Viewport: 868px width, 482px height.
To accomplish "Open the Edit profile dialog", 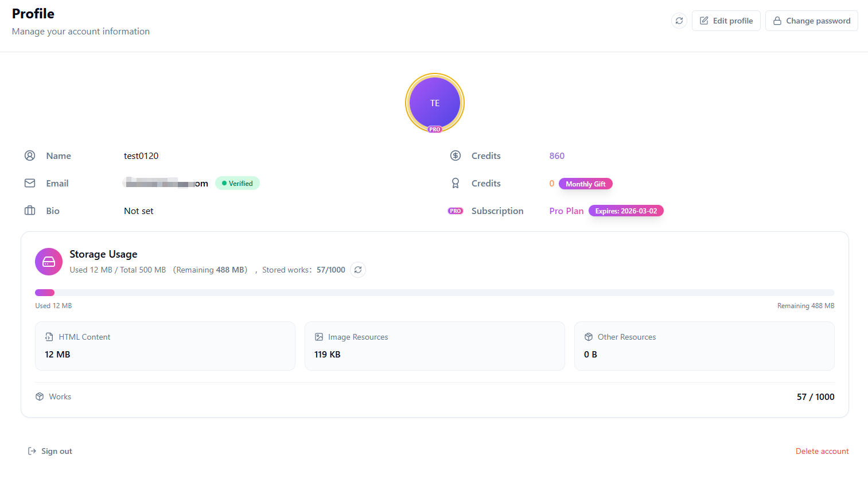I will pyautogui.click(x=726, y=20).
